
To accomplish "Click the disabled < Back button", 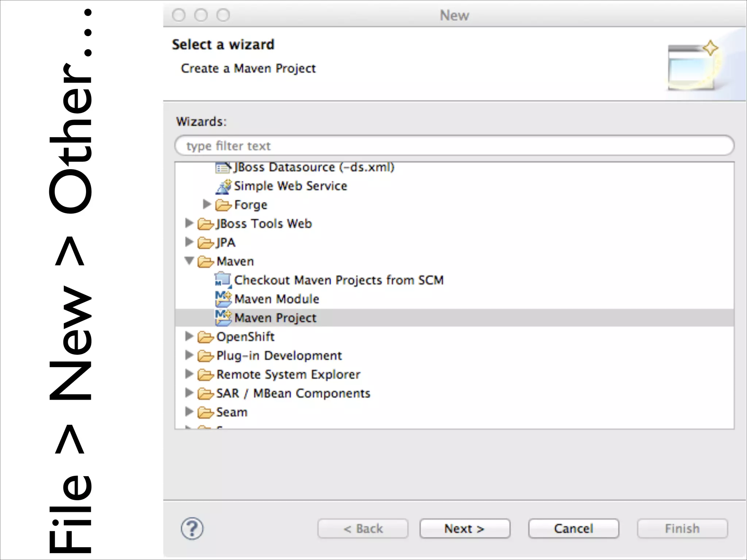I will pos(363,529).
